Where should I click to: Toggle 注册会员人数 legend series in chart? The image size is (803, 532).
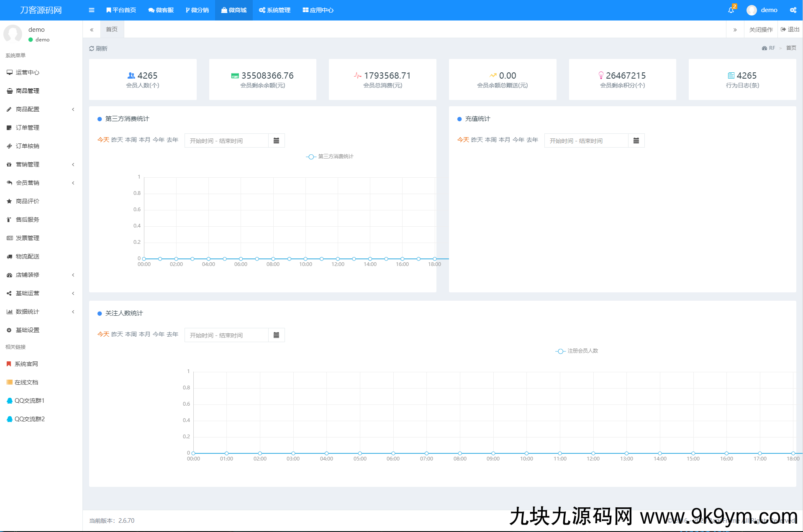pos(577,351)
